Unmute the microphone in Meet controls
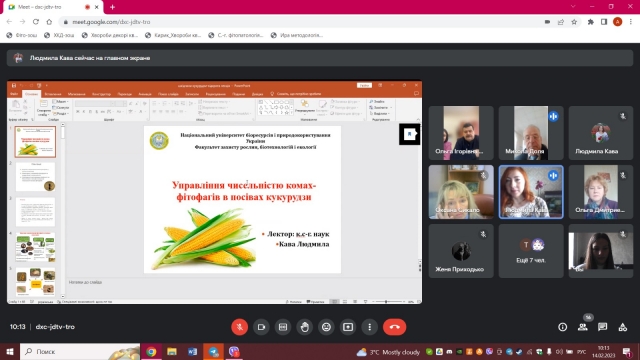This screenshot has width=640, height=360. (x=240, y=327)
